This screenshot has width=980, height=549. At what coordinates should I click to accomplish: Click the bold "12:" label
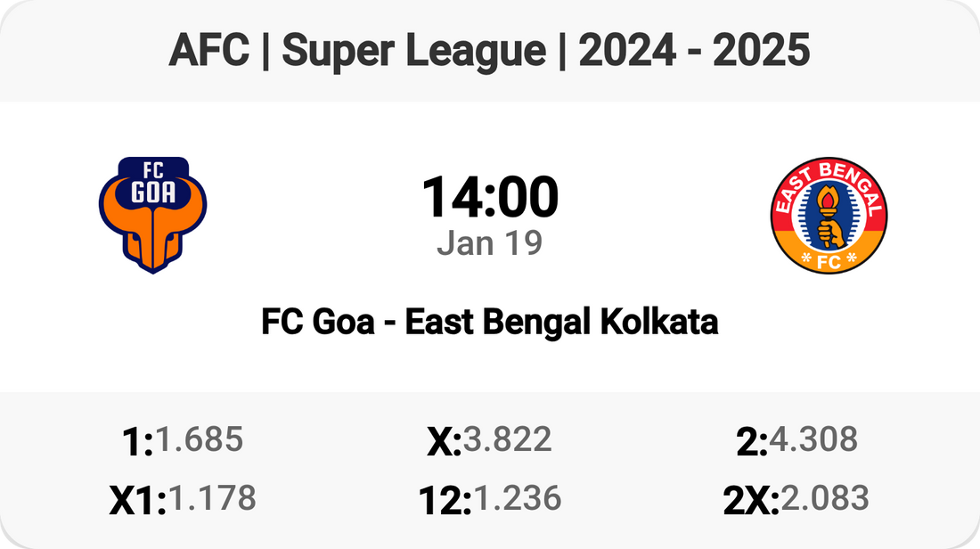(445, 501)
